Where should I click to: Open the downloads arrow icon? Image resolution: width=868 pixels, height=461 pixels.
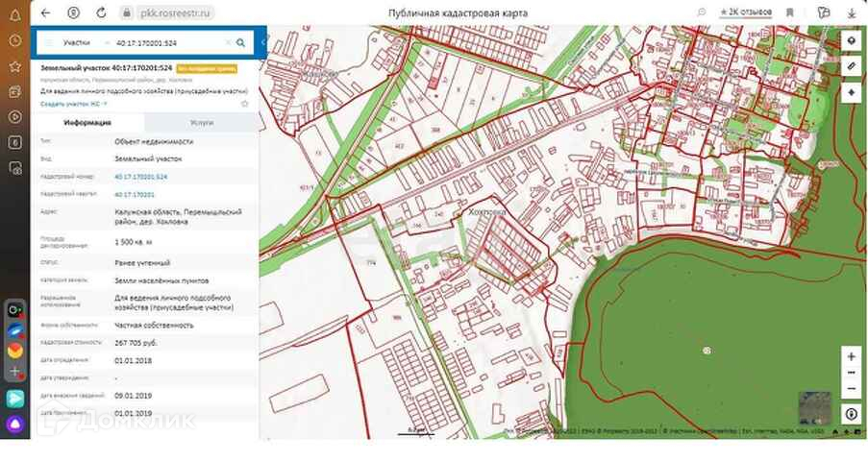852,12
